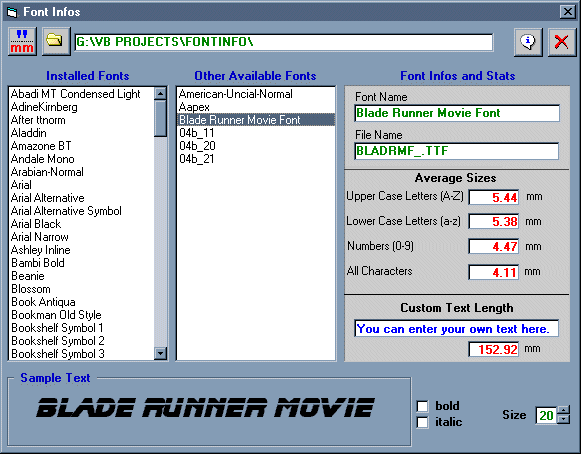This screenshot has width=581, height=454.
Task: Click the custom text input field
Action: (x=456, y=329)
